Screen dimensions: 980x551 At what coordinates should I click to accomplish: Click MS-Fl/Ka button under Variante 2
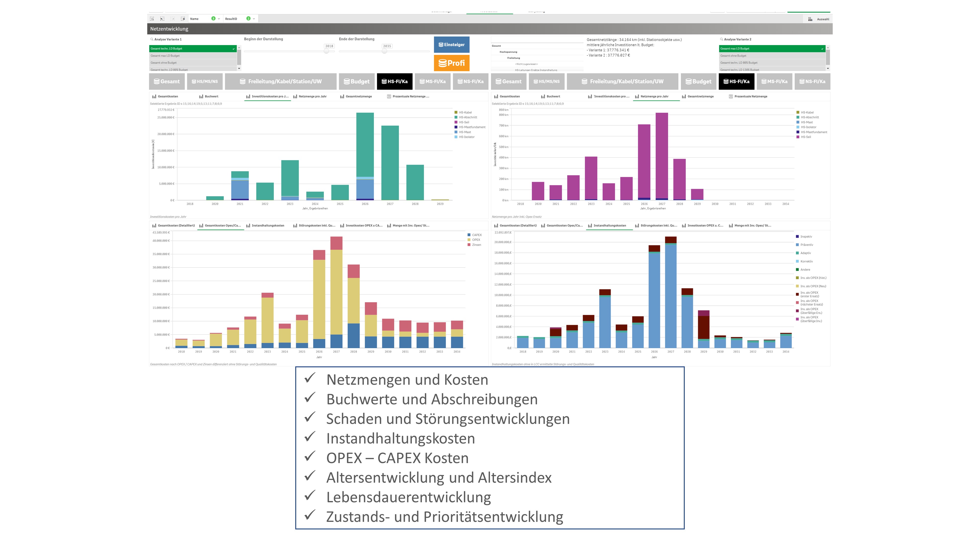[774, 81]
